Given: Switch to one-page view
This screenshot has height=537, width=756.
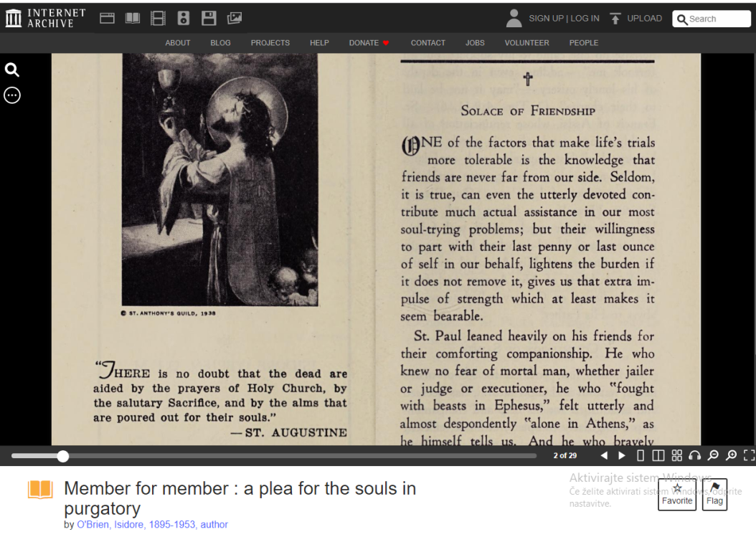Looking at the screenshot, I should click(641, 455).
